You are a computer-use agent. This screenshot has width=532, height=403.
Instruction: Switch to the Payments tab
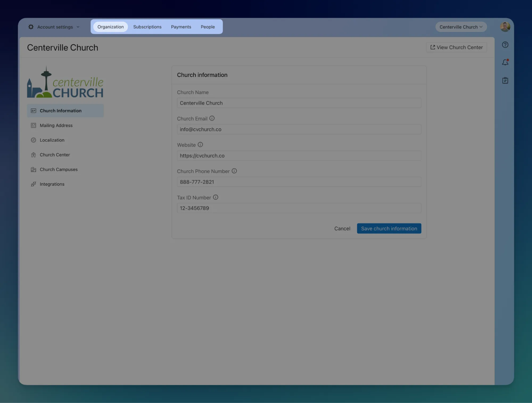click(181, 27)
